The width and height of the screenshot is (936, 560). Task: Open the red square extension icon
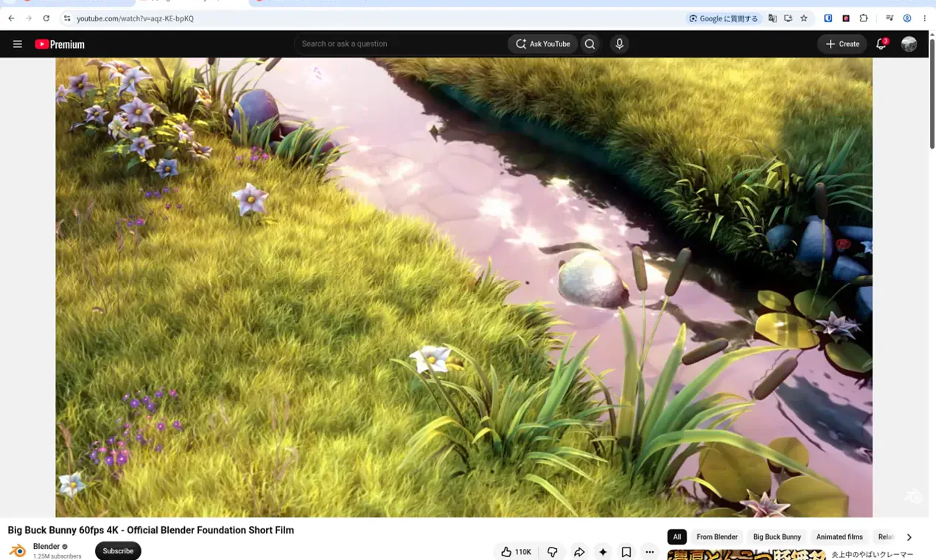point(846,18)
